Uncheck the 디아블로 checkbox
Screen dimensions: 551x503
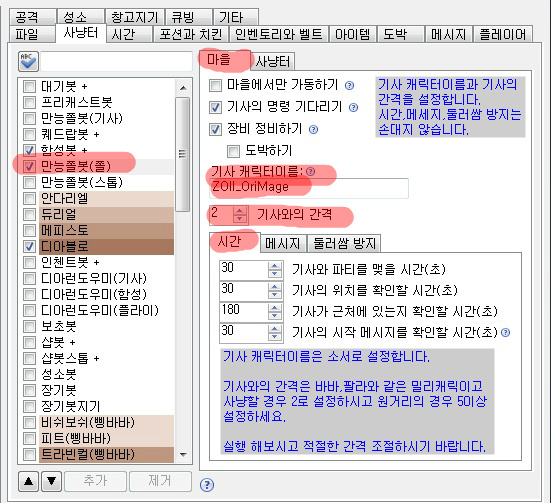click(30, 246)
